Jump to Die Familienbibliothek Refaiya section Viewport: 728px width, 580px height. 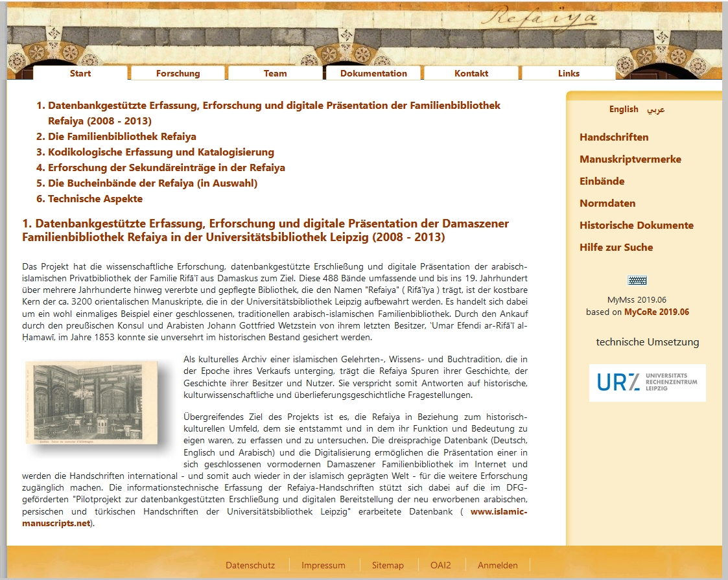(122, 136)
